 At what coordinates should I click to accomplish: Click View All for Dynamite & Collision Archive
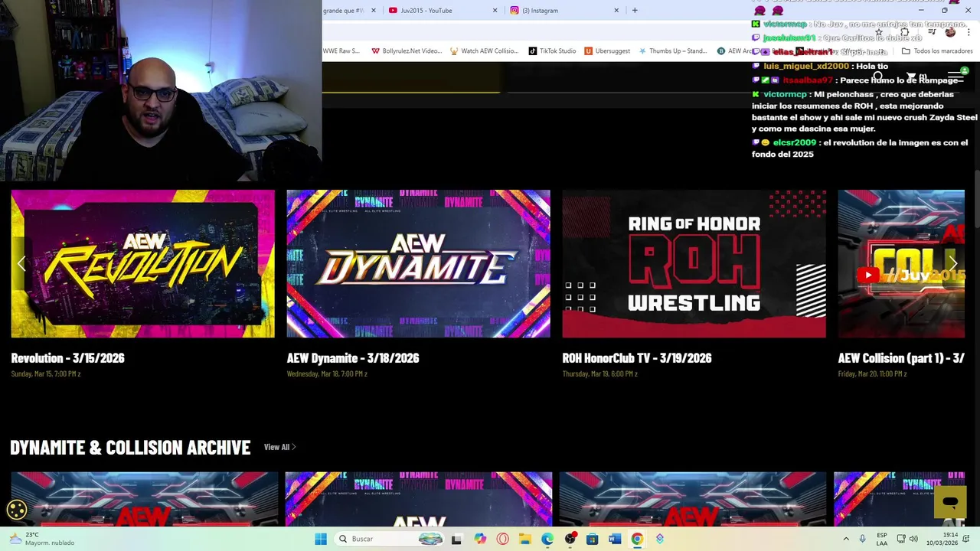click(279, 447)
